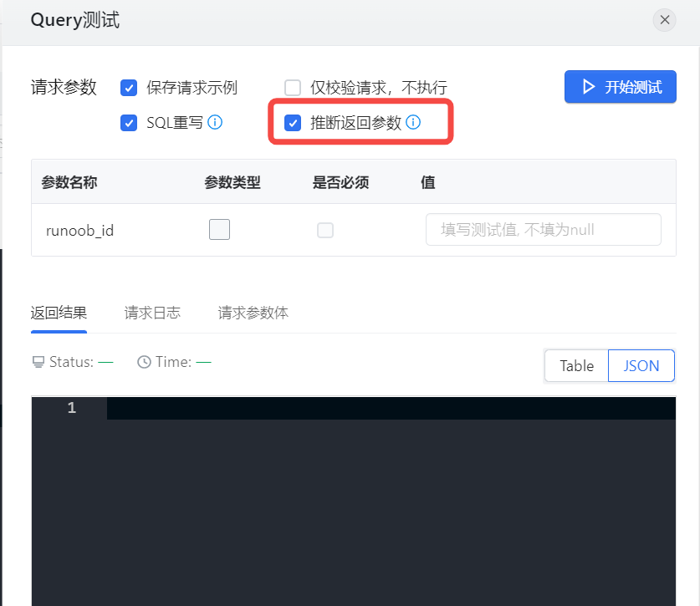Switch result view to JSON
Image resolution: width=700 pixels, height=606 pixels.
641,365
